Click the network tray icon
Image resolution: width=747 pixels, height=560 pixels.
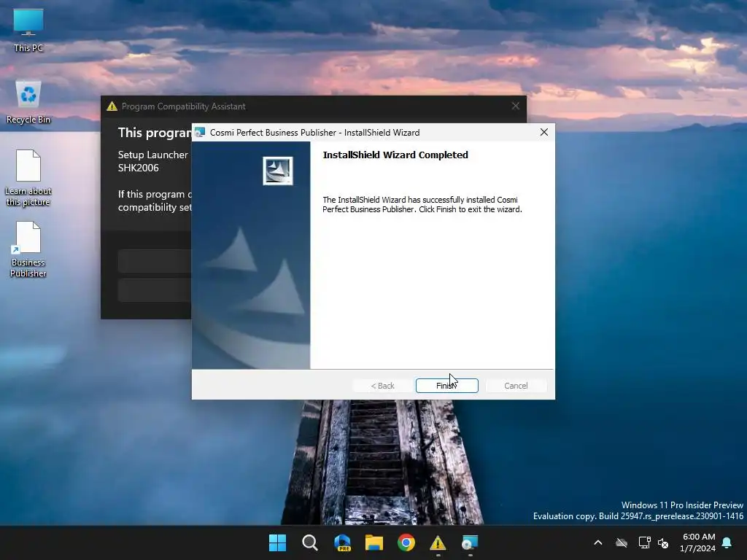(x=644, y=542)
